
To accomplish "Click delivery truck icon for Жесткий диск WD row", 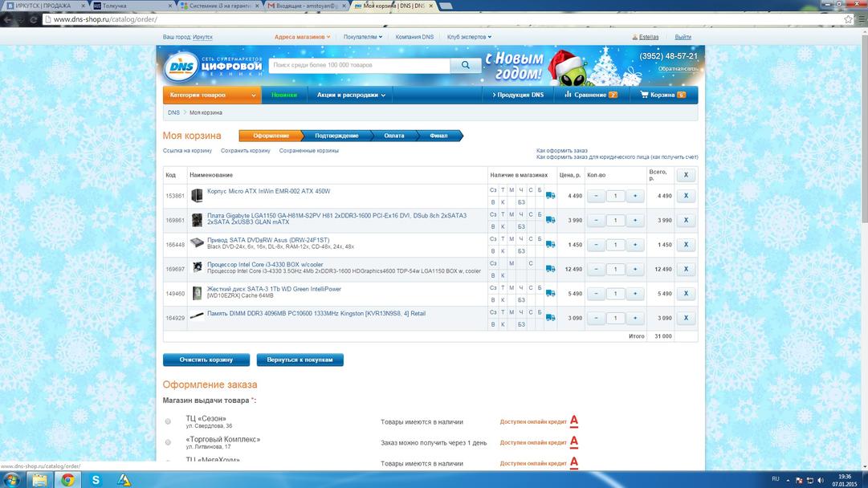I will 550,293.
